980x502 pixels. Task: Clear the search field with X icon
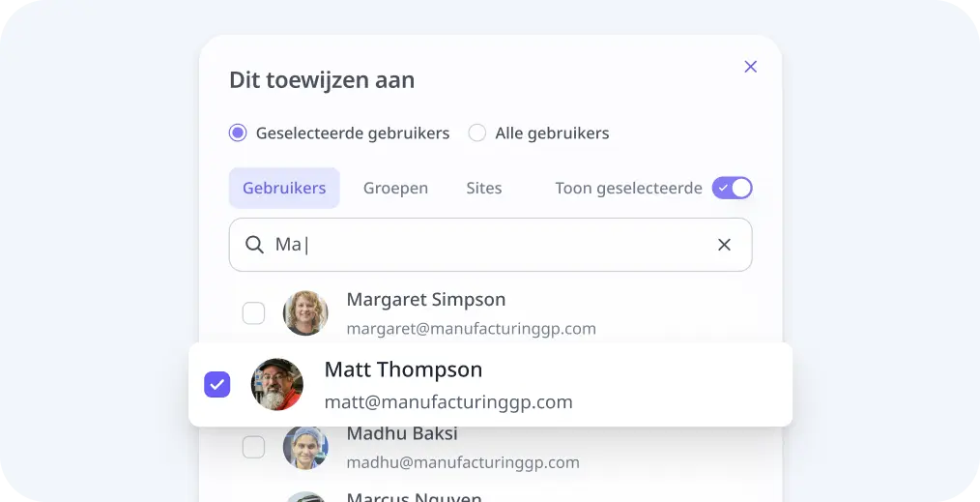pyautogui.click(x=724, y=245)
